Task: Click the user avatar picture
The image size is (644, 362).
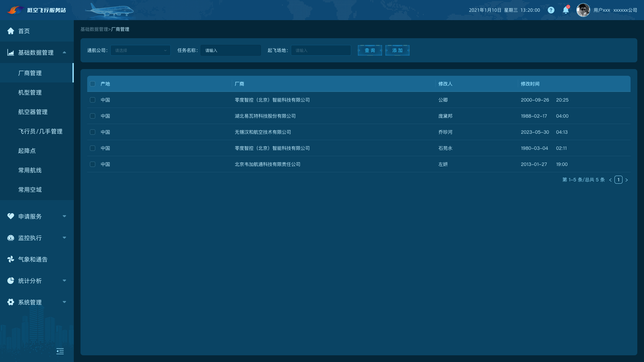Action: click(x=583, y=10)
